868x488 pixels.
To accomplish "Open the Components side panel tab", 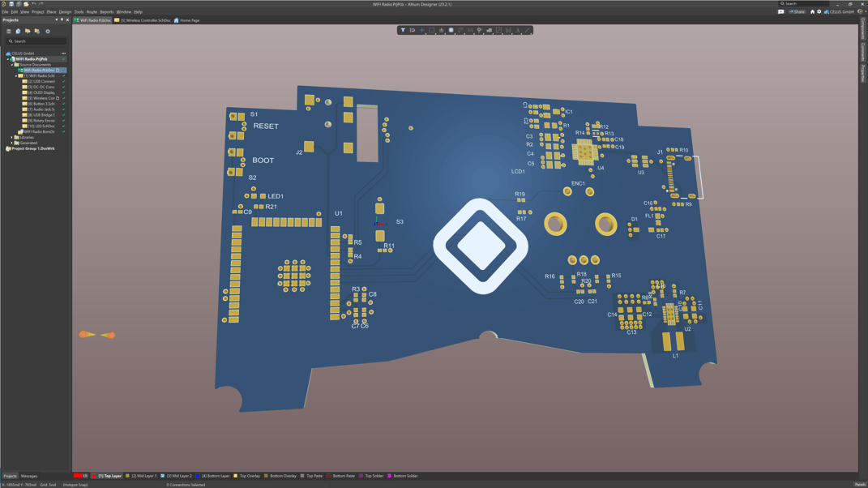I will [862, 29].
